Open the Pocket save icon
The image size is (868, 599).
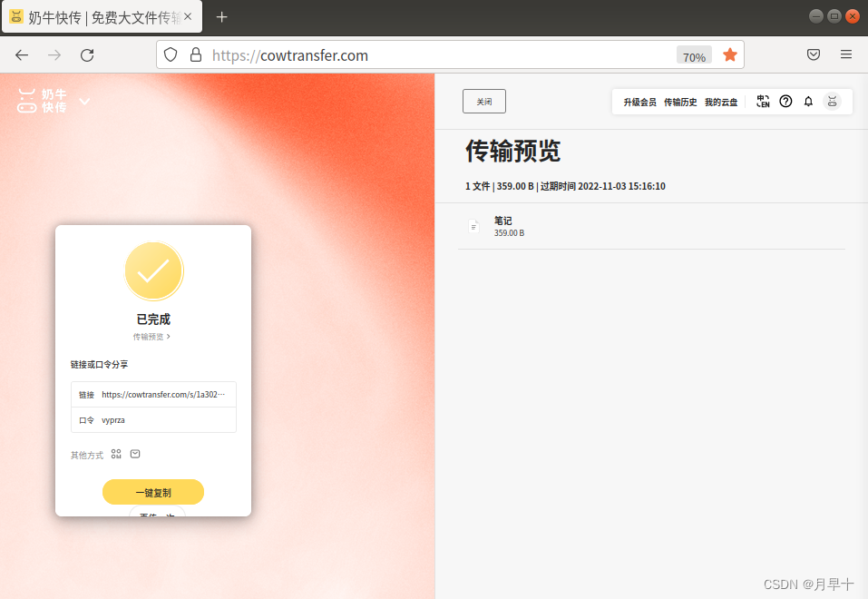(x=814, y=54)
